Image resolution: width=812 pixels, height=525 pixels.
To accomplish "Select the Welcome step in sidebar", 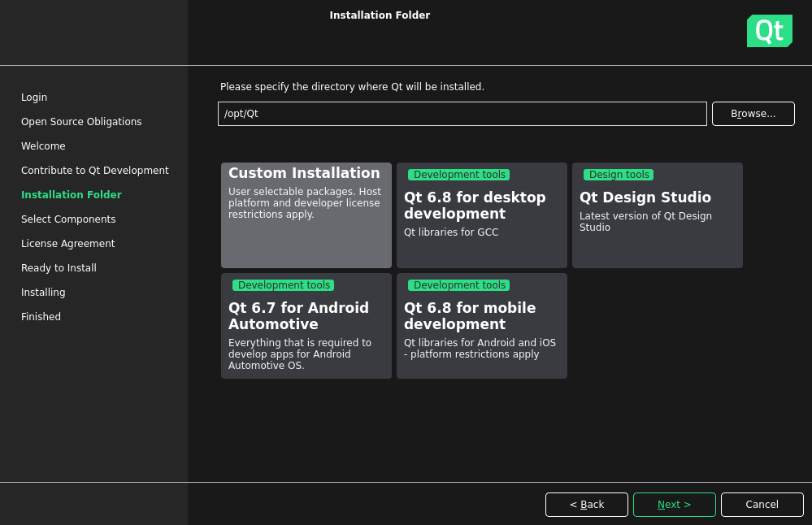I will tap(43, 146).
